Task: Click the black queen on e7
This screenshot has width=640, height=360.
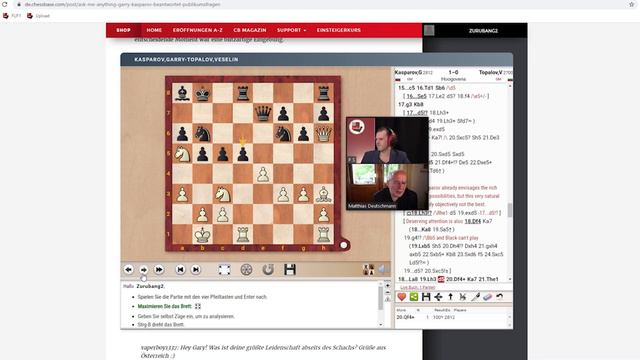Action: coord(263,113)
